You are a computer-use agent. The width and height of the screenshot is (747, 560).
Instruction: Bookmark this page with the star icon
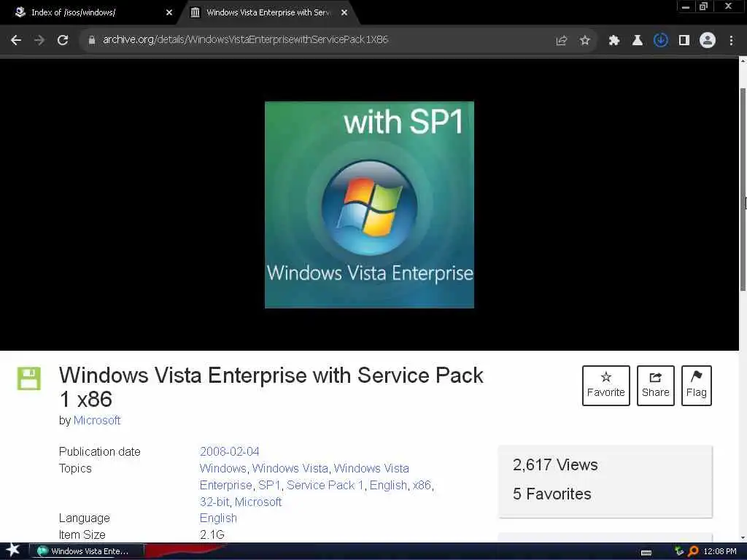(x=584, y=41)
